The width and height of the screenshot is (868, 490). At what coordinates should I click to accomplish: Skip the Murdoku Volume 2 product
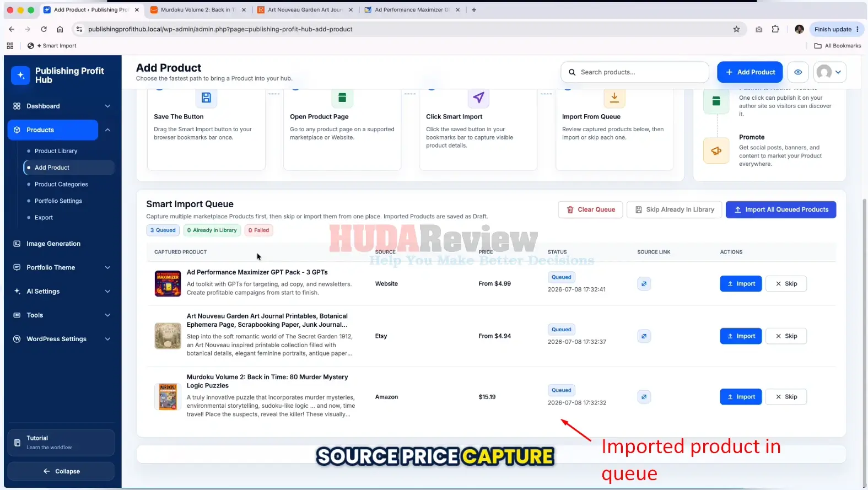click(786, 397)
